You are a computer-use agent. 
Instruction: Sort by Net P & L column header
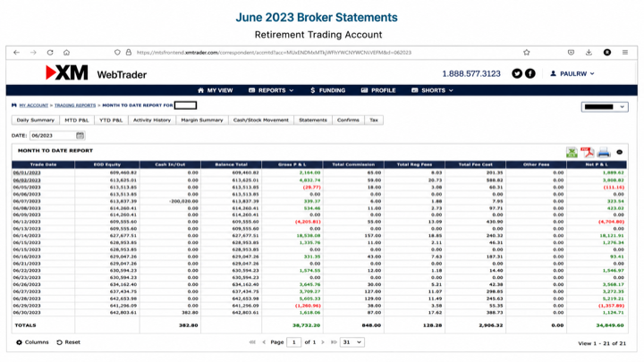click(597, 164)
